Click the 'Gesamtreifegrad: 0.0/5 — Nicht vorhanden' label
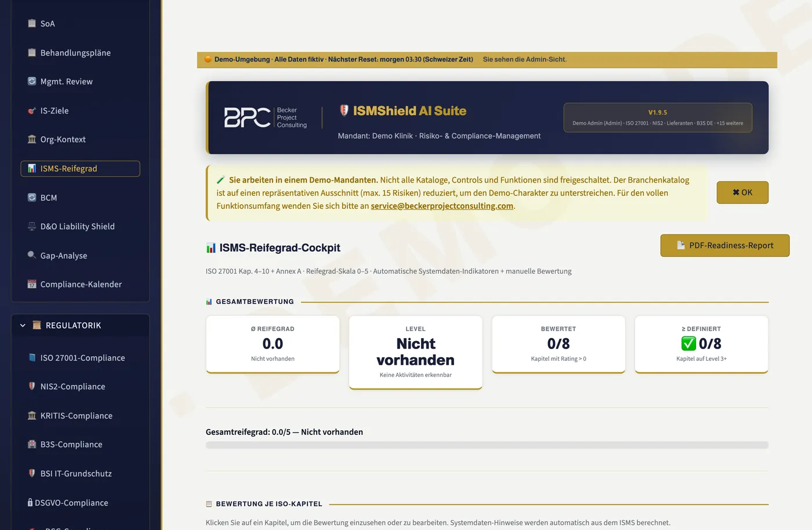The width and height of the screenshot is (812, 530). pos(284,432)
